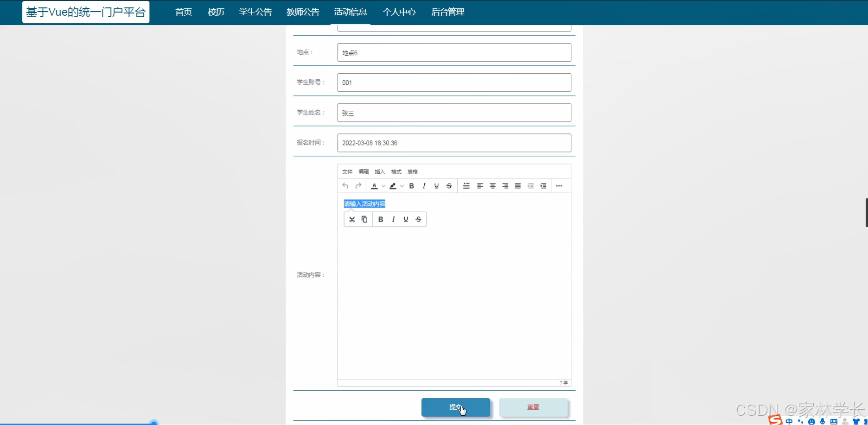Screen dimensions: 868x425
Task: Click the cut (scissors) icon in floating toolbar
Action: point(352,219)
